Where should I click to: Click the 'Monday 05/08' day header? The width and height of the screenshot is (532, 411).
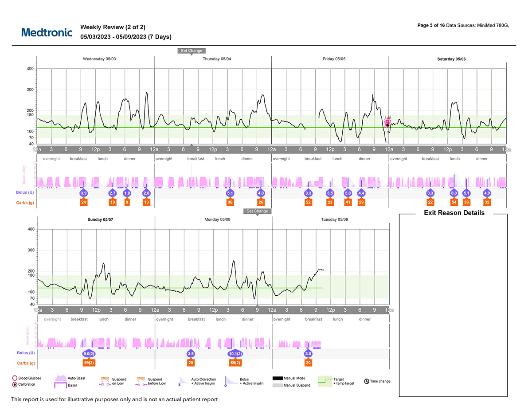218,219
